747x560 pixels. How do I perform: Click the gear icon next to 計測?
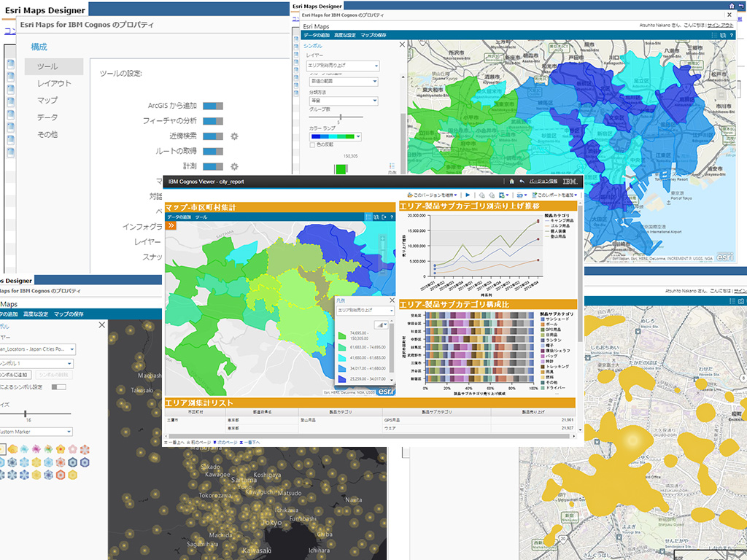tap(234, 167)
